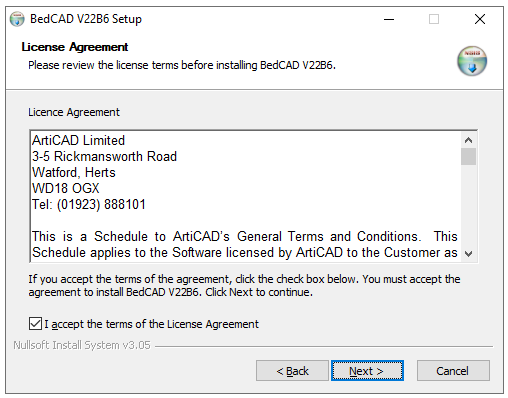This screenshot has width=508, height=398.
Task: Click the license scrollbar down arrow
Action: [x=468, y=254]
